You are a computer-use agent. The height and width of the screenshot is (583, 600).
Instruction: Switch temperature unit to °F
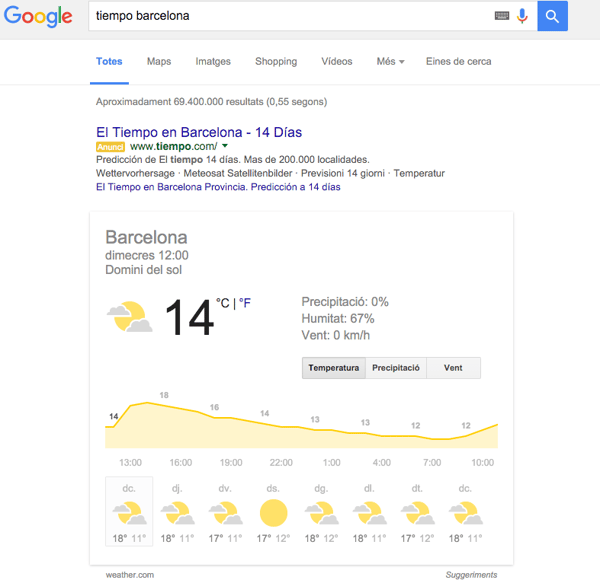tap(244, 302)
